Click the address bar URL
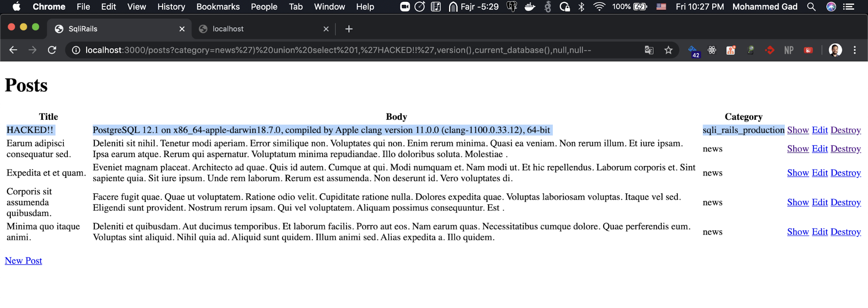Viewport: 868px width, 308px height. 338,50
